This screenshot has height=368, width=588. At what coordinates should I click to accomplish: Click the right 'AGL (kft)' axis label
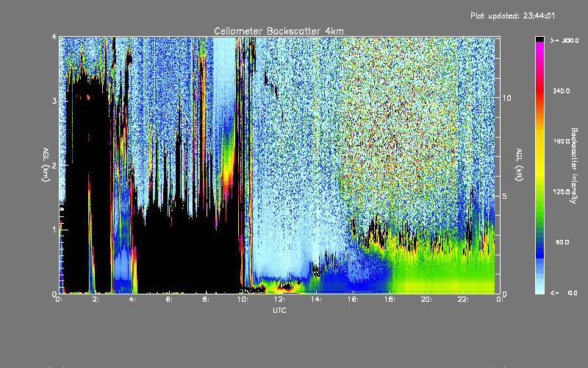coord(519,165)
